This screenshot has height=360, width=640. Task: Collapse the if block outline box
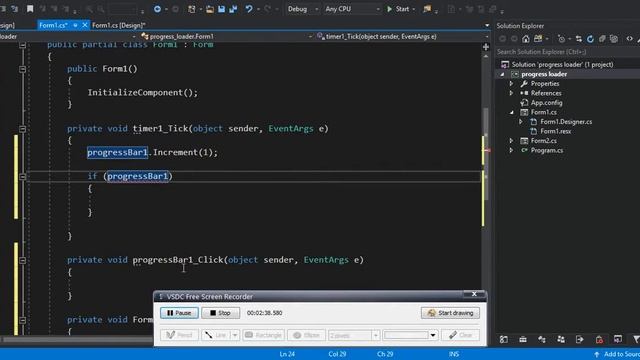click(23, 176)
